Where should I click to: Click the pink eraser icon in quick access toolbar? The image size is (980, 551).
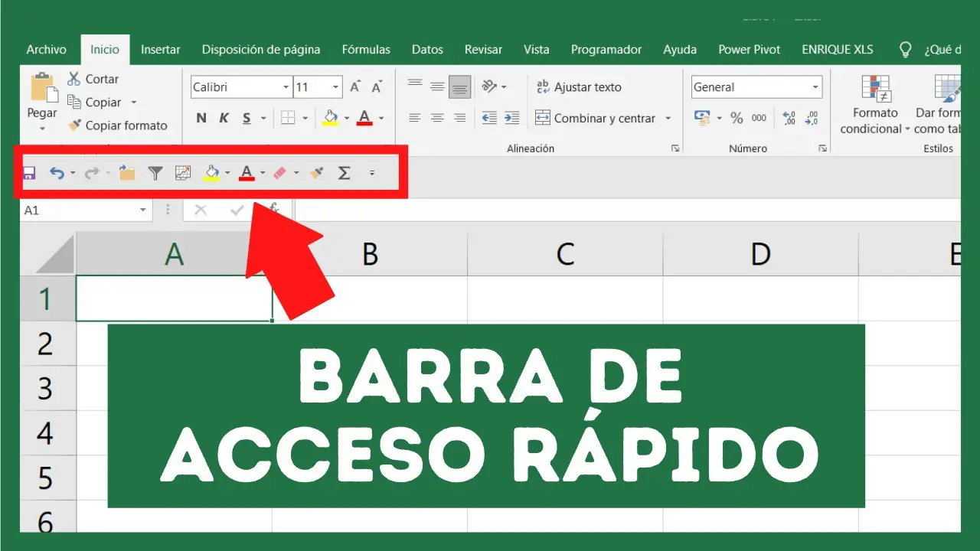pos(279,173)
